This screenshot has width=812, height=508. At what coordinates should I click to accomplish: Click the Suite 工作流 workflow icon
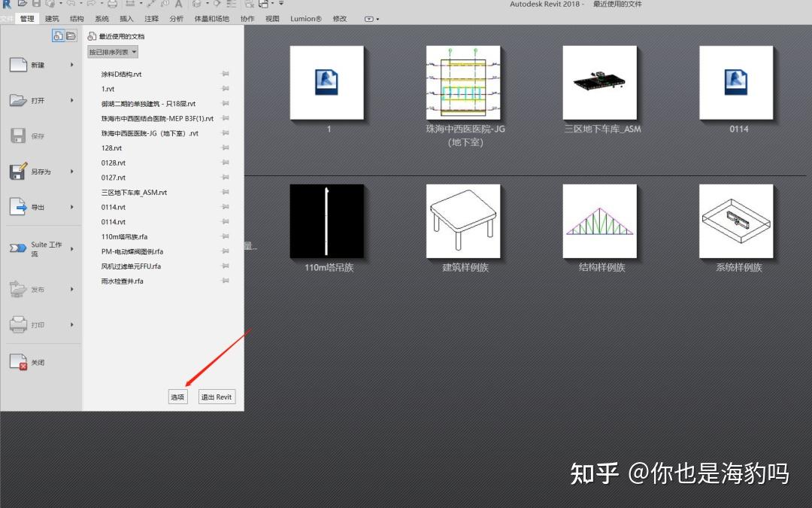(18, 248)
